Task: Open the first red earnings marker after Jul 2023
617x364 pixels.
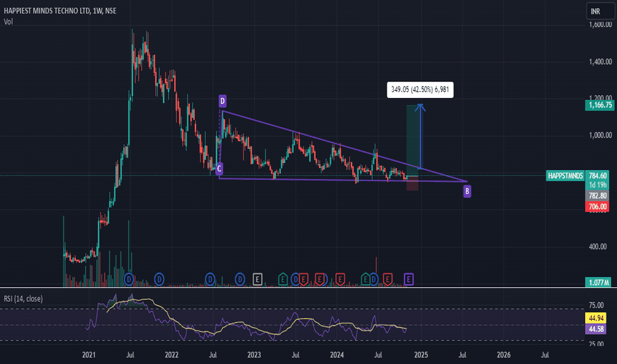Action: (303, 279)
